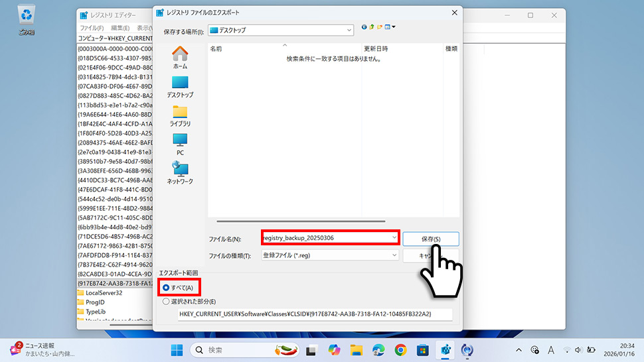Screen dimensions: 644x362
Task: Expand the File name combo box arrow
Action: [394, 238]
